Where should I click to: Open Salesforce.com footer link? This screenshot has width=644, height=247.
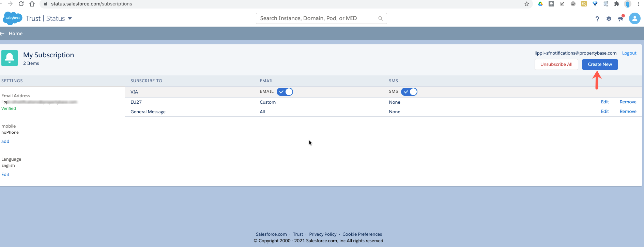271,234
